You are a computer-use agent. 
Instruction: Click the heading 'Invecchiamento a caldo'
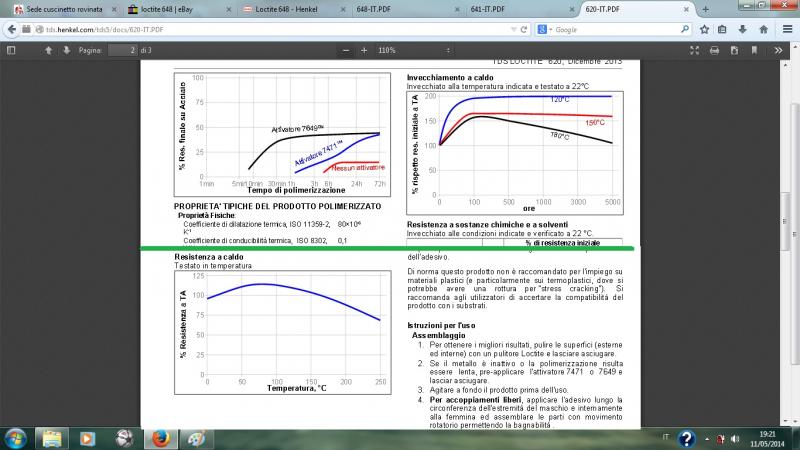point(450,78)
